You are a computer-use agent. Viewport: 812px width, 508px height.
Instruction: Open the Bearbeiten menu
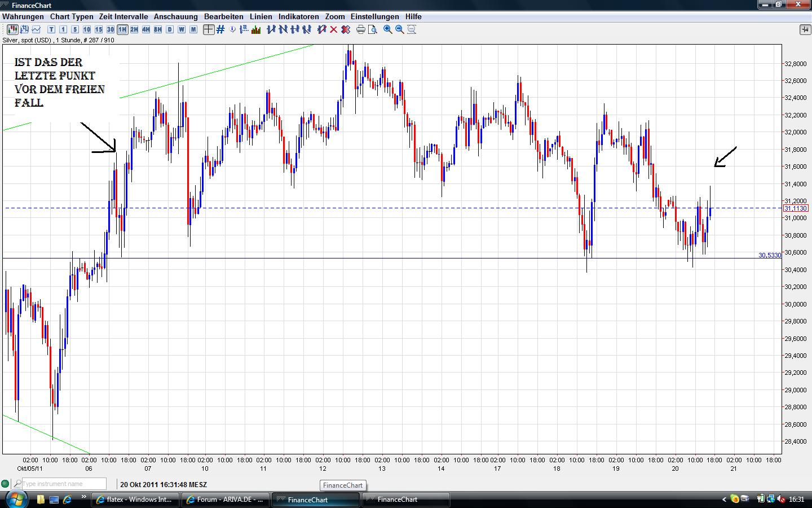pyautogui.click(x=224, y=16)
